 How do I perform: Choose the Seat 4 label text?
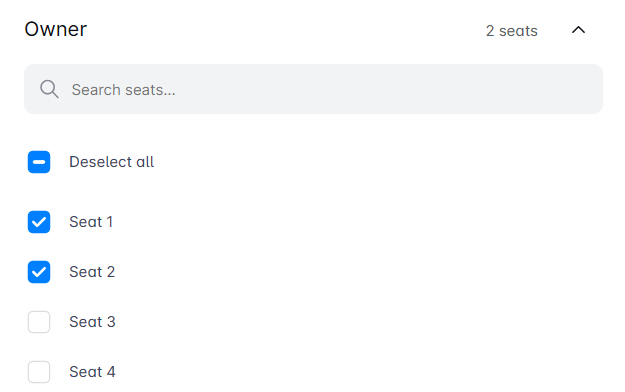[92, 372]
